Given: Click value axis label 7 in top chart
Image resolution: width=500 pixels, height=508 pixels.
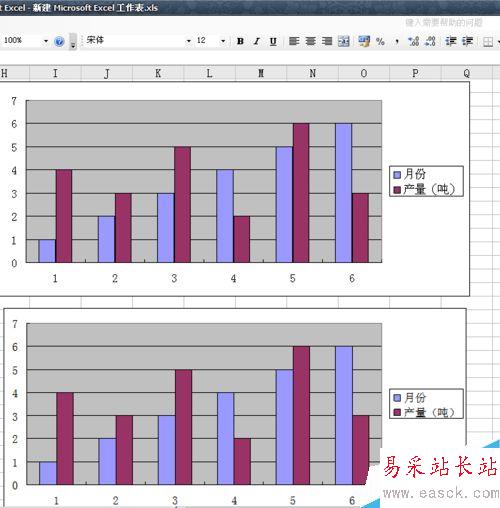Looking at the screenshot, I should point(14,101).
